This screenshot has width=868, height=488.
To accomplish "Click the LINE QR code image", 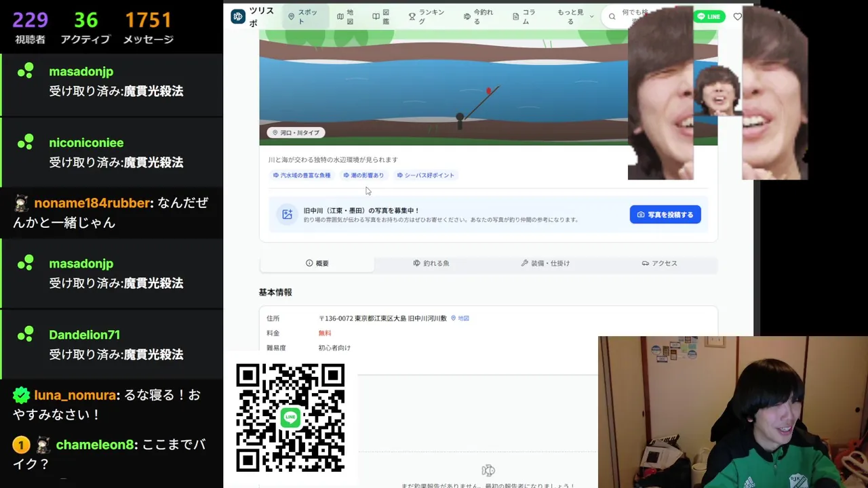I will click(x=290, y=418).
